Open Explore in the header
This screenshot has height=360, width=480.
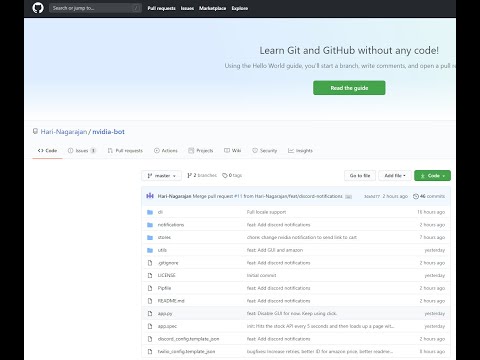(x=240, y=8)
